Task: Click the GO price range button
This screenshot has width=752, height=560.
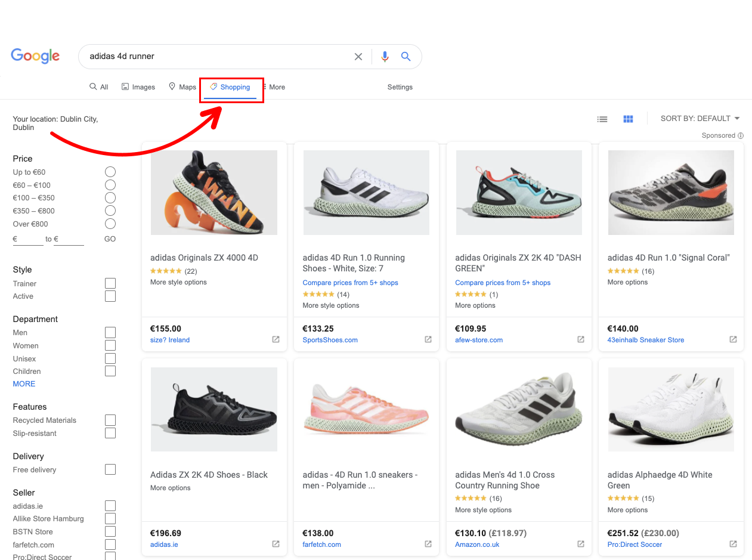Action: [110, 239]
